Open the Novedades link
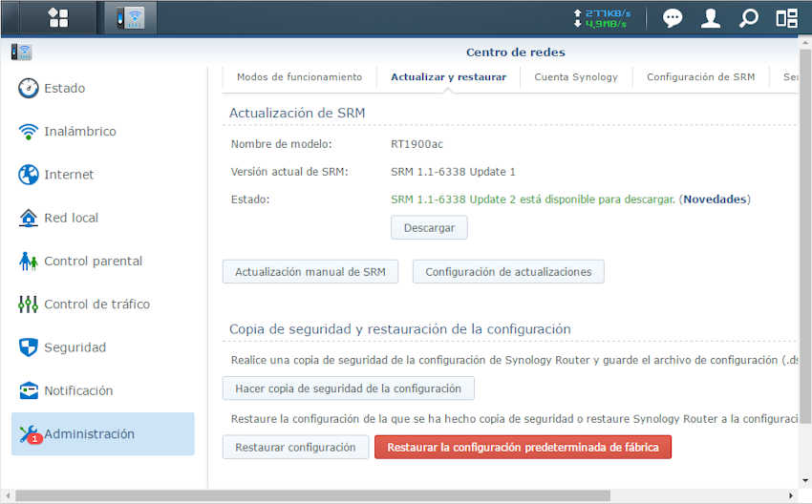Image resolution: width=812 pixels, height=504 pixels. click(715, 199)
